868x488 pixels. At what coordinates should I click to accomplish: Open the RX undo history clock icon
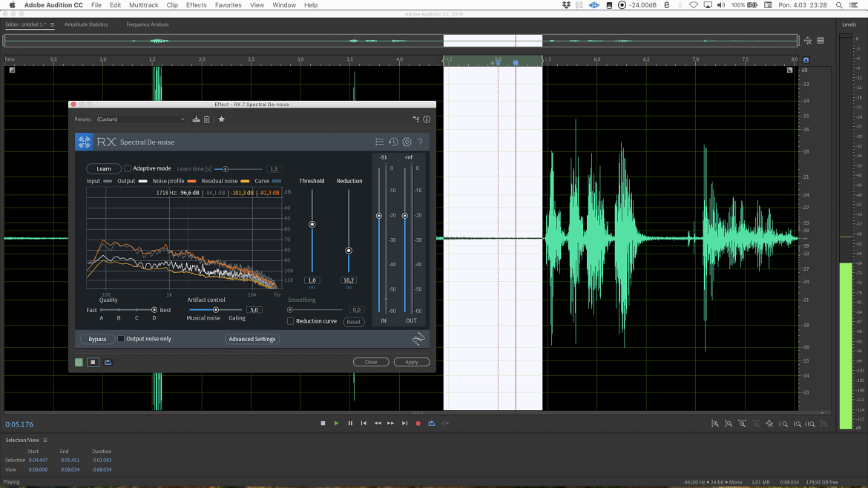tap(393, 142)
